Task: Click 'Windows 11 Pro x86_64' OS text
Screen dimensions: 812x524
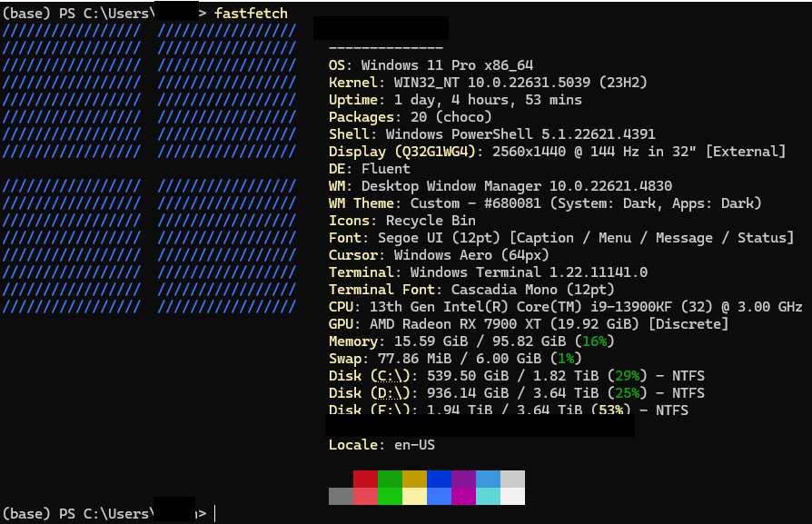Action: 447,65
